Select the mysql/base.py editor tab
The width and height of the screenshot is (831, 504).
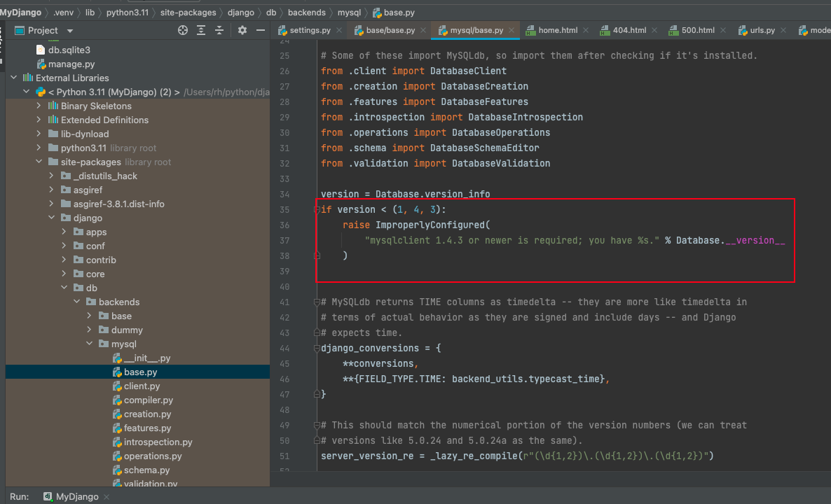pos(476,30)
